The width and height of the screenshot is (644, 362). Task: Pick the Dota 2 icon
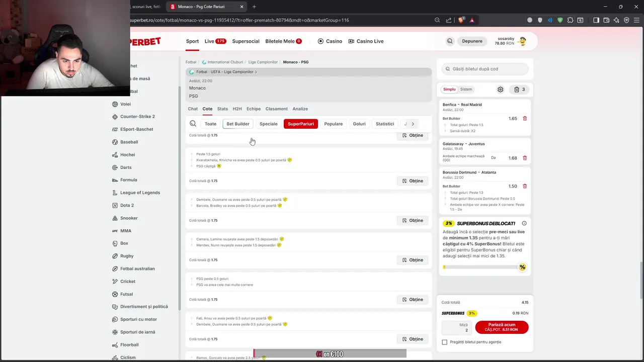(115, 205)
